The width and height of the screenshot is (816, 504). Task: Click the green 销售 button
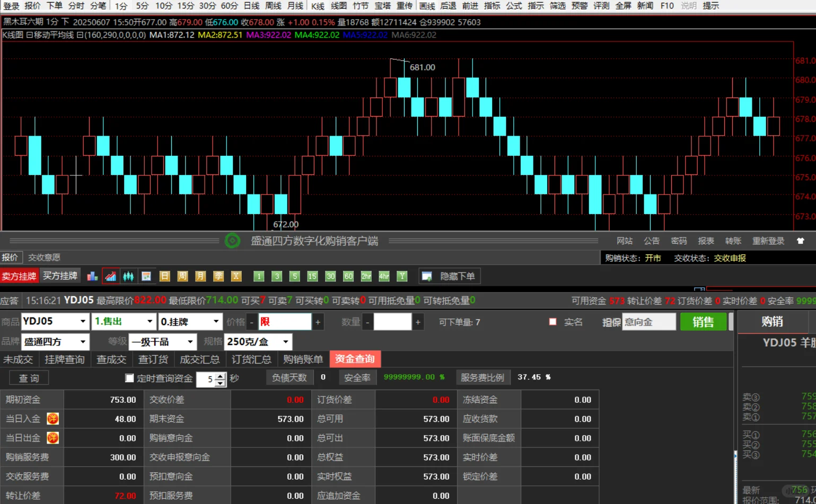tap(703, 322)
